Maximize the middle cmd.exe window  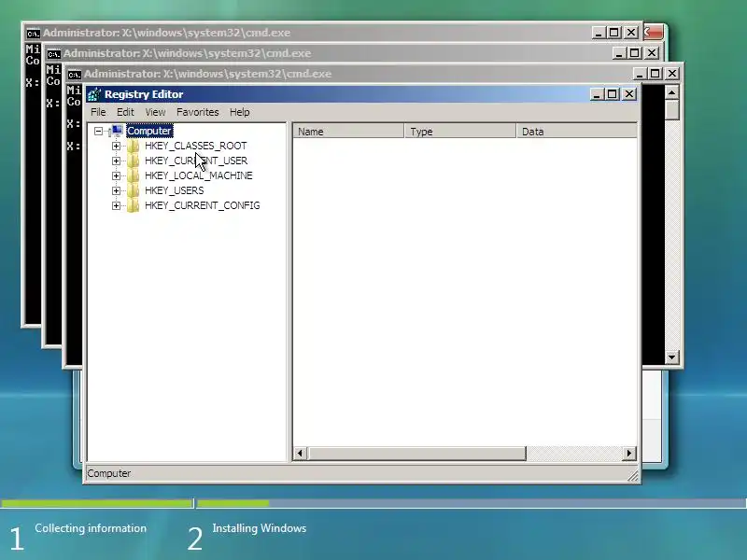point(635,53)
